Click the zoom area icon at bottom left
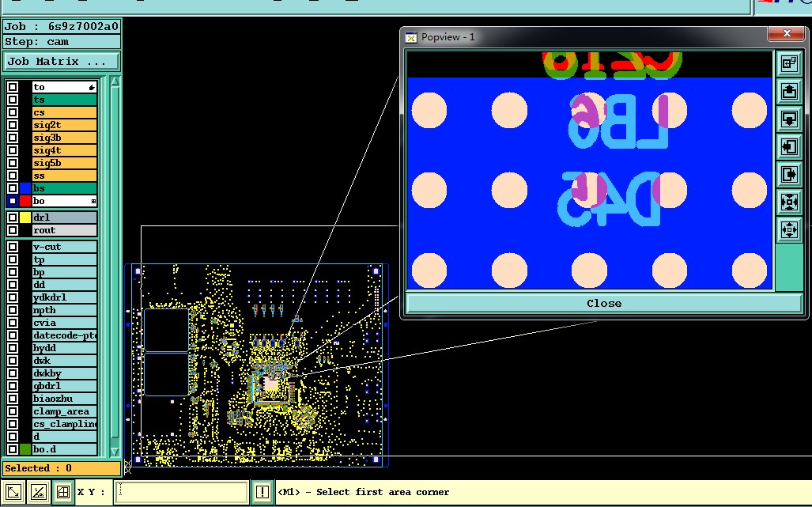812x507 pixels. (x=14, y=491)
